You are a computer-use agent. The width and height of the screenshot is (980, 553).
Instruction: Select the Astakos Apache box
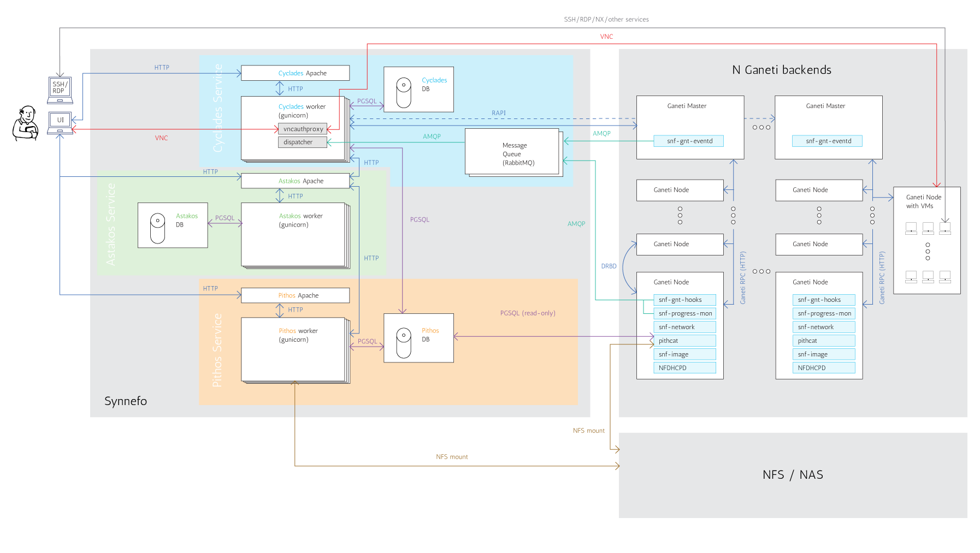click(x=296, y=181)
